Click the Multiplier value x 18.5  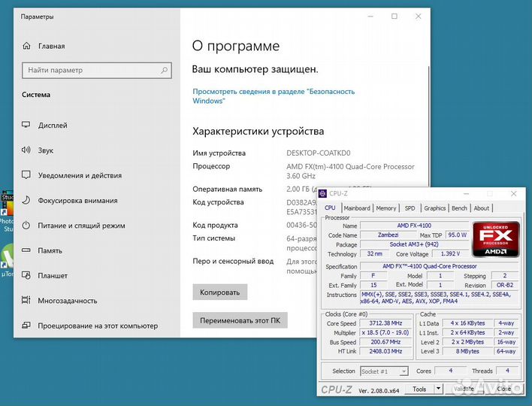pyautogui.click(x=385, y=332)
